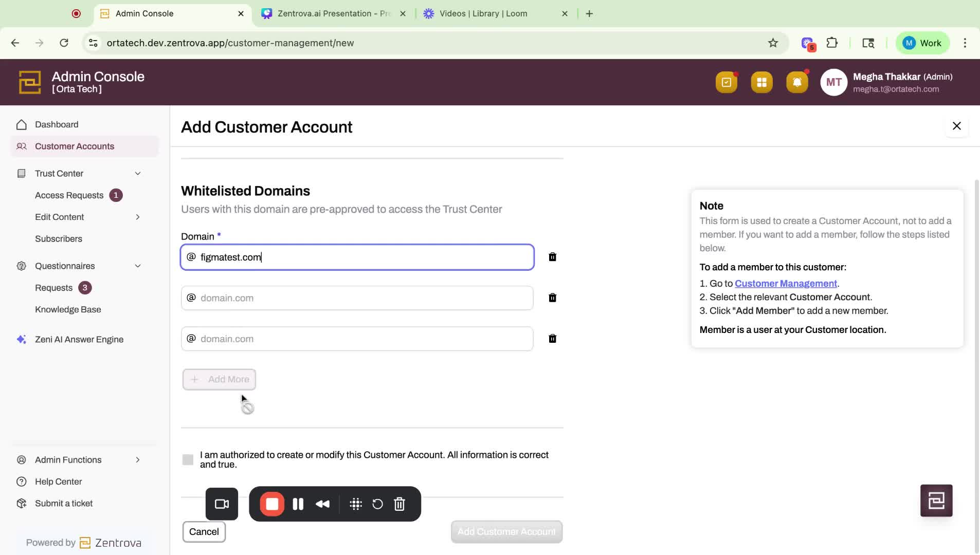Bookmark this page with the star icon

tap(773, 43)
